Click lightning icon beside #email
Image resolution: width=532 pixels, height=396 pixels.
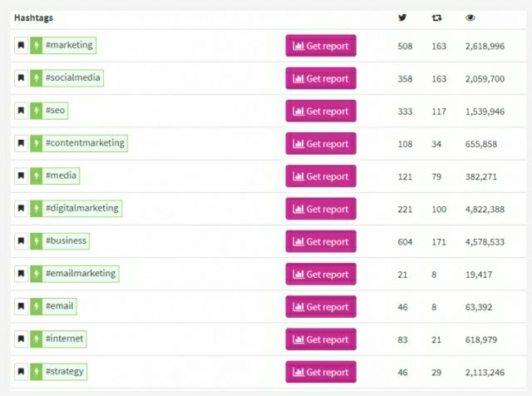(37, 306)
